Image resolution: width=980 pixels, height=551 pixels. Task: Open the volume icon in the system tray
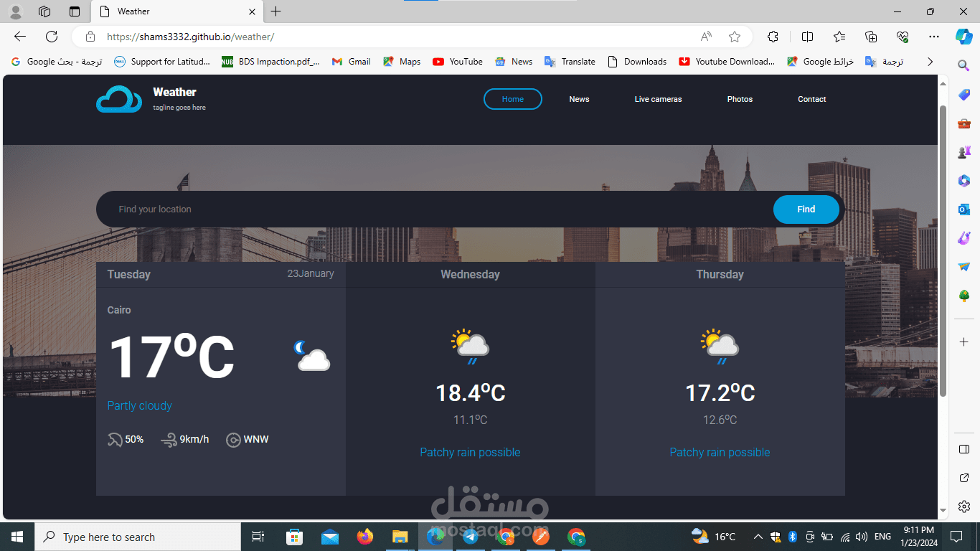[861, 536]
